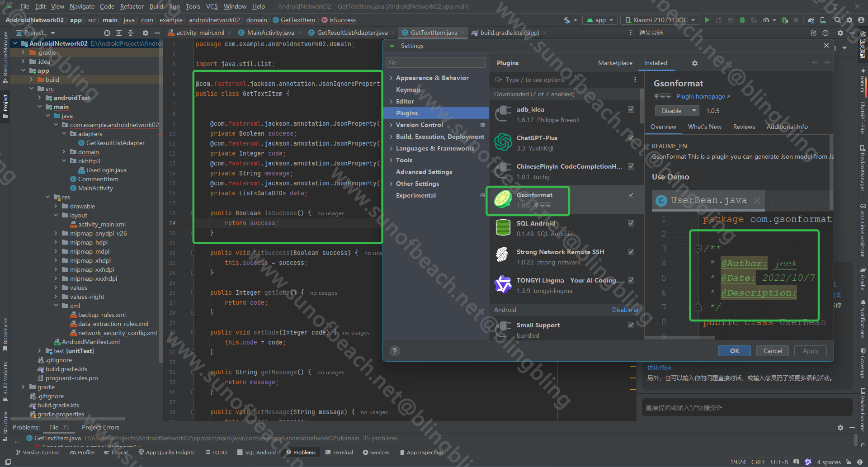868x467 pixels.
Task: Toggle Strong Network Remote SSH checkbox
Action: [631, 252]
